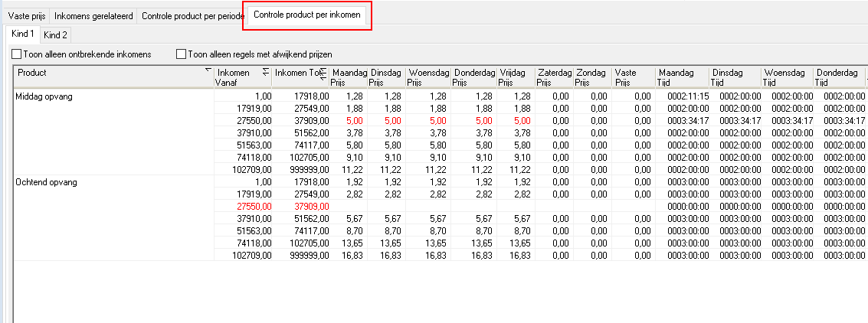Sort by Maandag Prijs column header
The height and width of the screenshot is (323, 868).
click(x=347, y=77)
